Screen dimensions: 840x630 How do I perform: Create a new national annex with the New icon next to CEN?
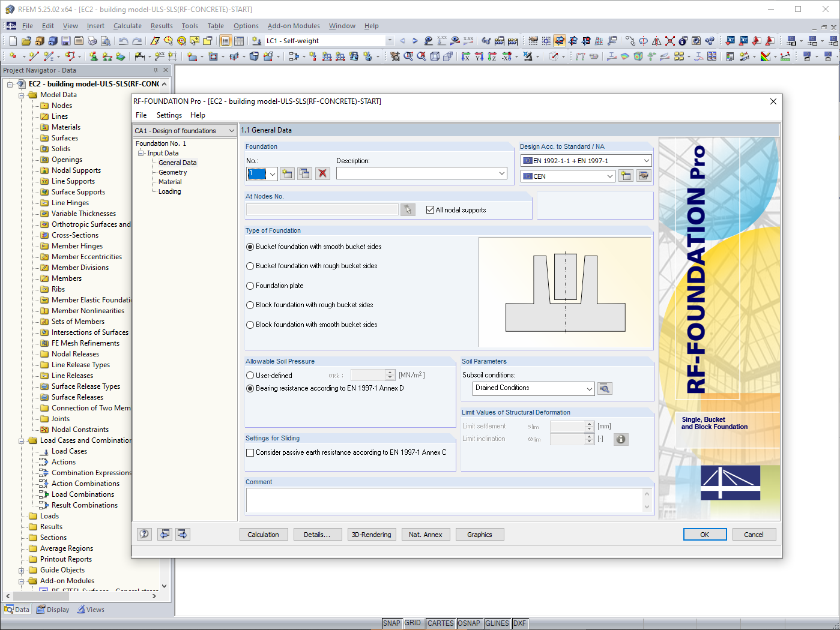(625, 175)
